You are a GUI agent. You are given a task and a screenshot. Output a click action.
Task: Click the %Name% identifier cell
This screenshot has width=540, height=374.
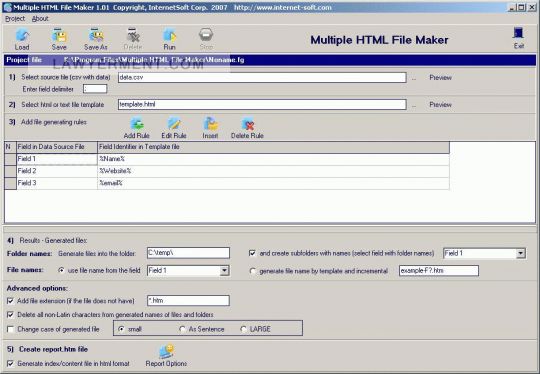click(x=273, y=159)
